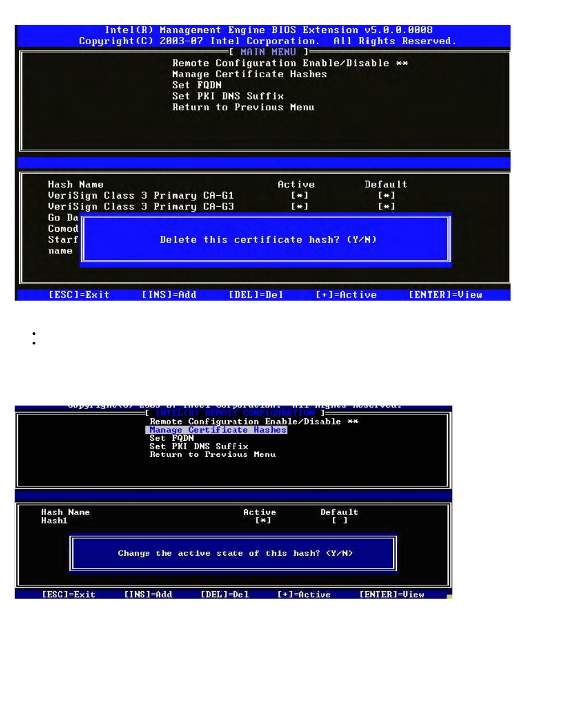Screen dimensions: 562x728
Task: Toggle Active checkbox for VeriSign CA-G3
Action: tap(300, 207)
